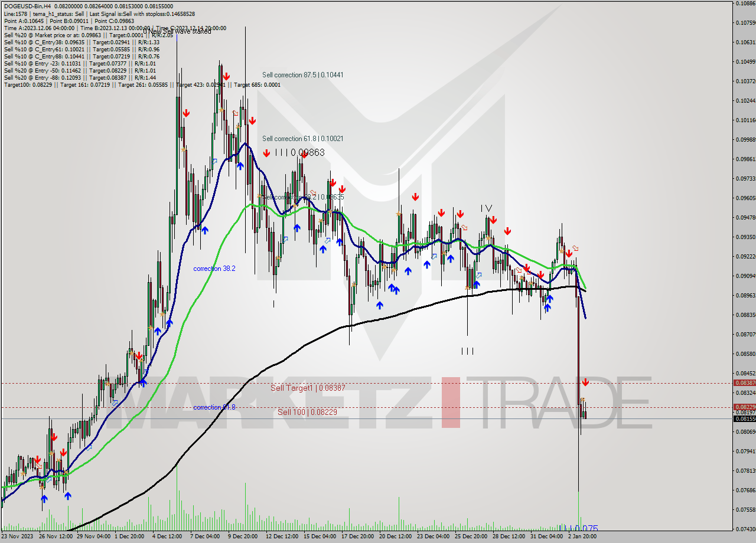Click the 'Sell %10 @ C_Entry38: 0.09635' row
Screen dimensions: 756x543
click(82, 42)
